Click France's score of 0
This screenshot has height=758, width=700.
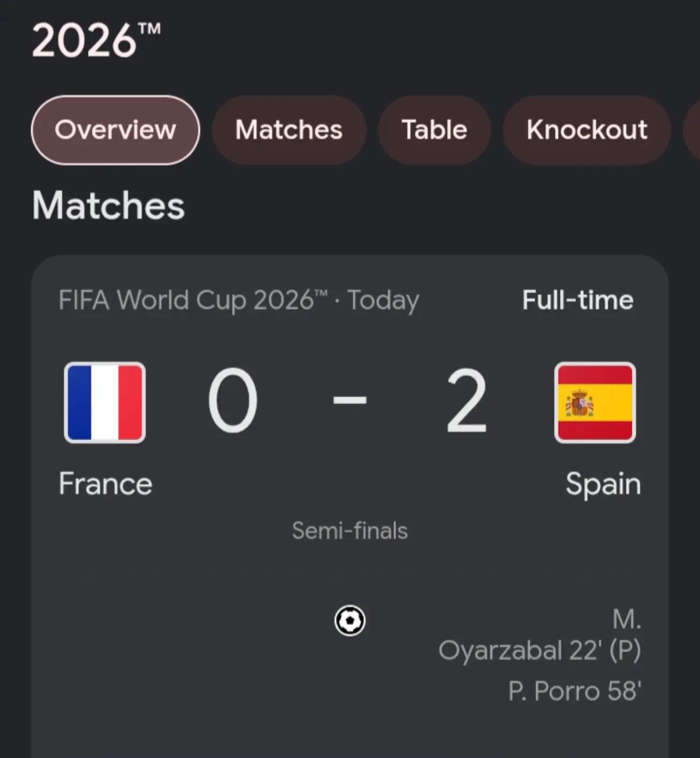(233, 400)
